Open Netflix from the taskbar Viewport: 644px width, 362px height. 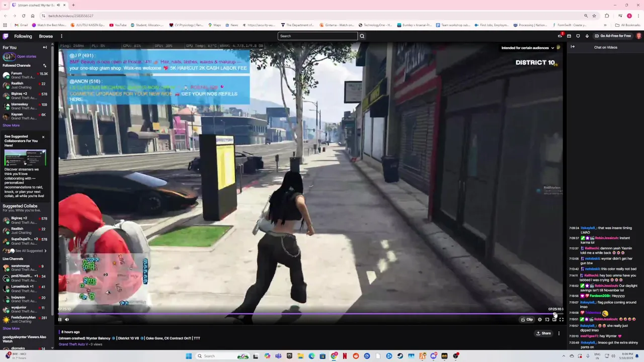[x=345, y=356]
